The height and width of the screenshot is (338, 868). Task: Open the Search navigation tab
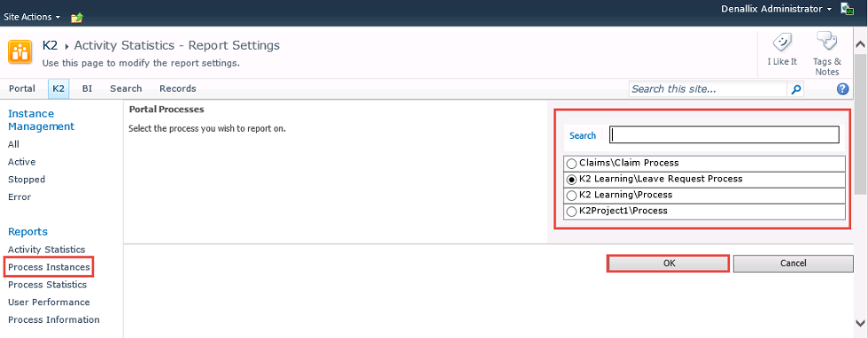pos(126,88)
